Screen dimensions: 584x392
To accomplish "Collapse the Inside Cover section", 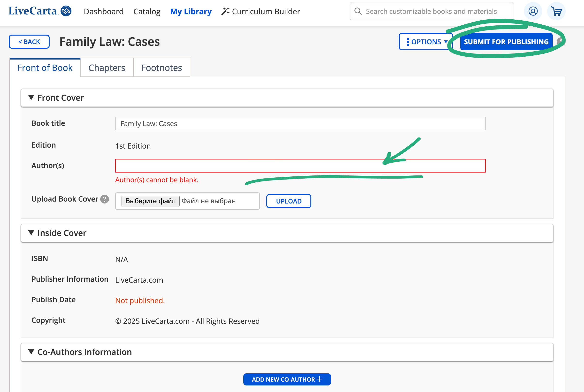I will (x=31, y=233).
